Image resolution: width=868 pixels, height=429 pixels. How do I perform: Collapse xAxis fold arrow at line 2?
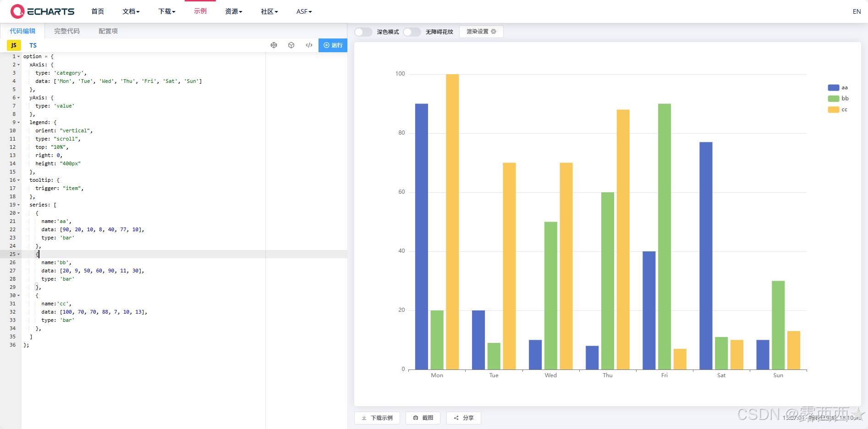click(x=19, y=65)
